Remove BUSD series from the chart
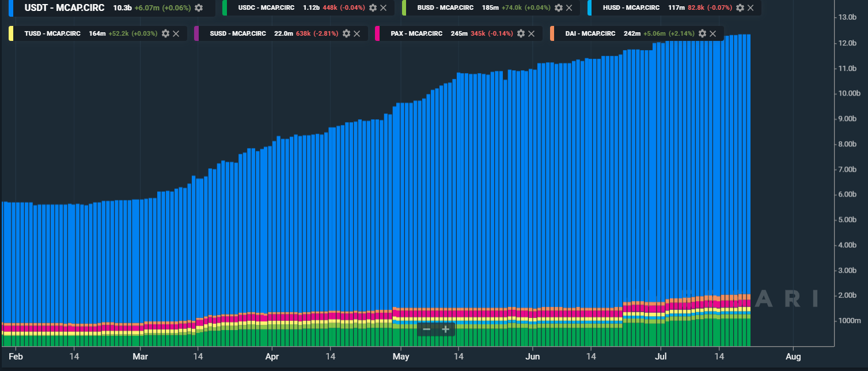This screenshot has height=371, width=868. [569, 8]
